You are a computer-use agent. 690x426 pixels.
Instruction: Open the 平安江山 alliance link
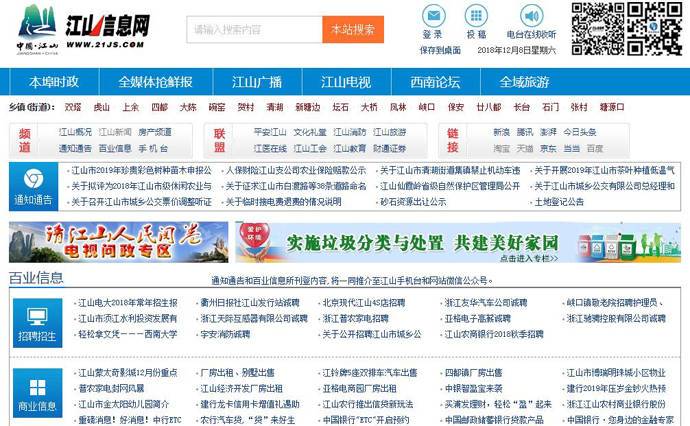270,132
